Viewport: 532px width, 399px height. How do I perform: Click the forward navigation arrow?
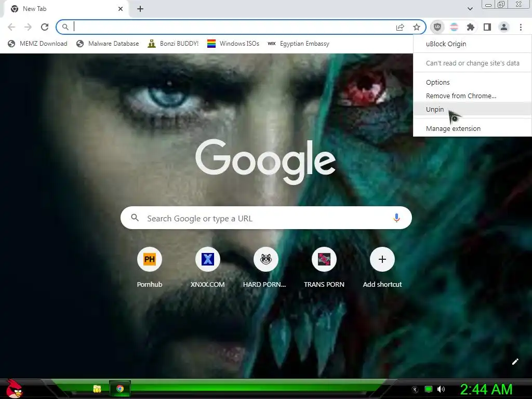coord(28,27)
